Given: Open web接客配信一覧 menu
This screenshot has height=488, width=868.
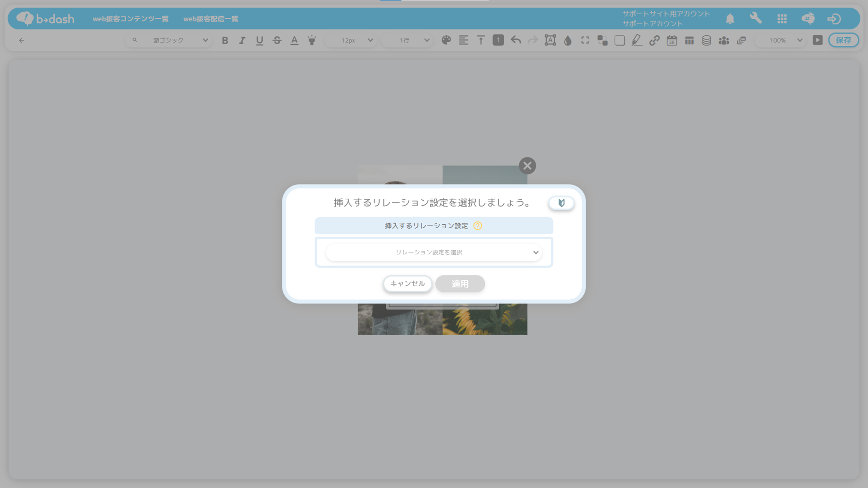Looking at the screenshot, I should coord(211,19).
